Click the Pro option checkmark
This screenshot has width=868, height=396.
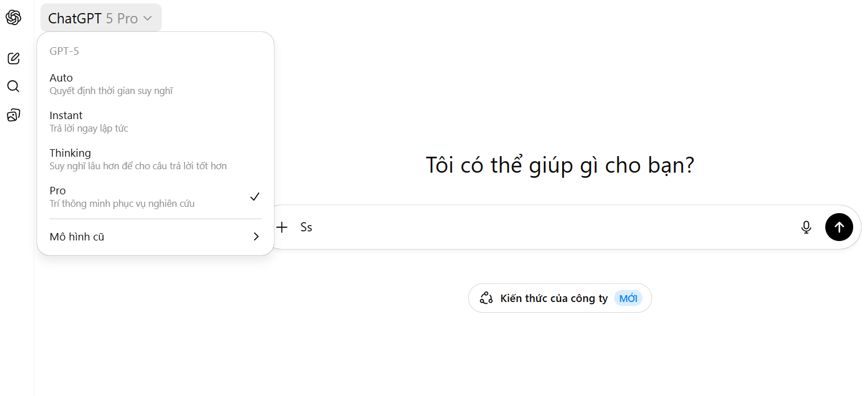pyautogui.click(x=255, y=197)
